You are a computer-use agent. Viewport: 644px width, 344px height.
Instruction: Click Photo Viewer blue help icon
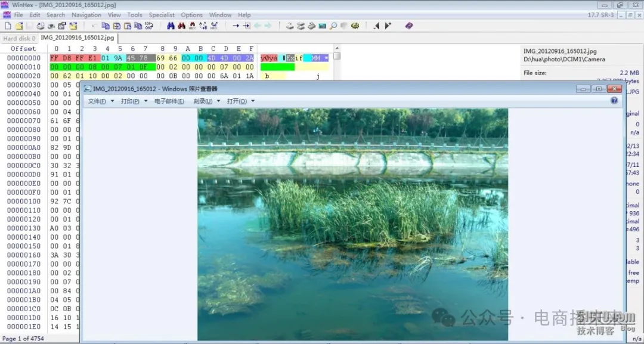(x=614, y=101)
